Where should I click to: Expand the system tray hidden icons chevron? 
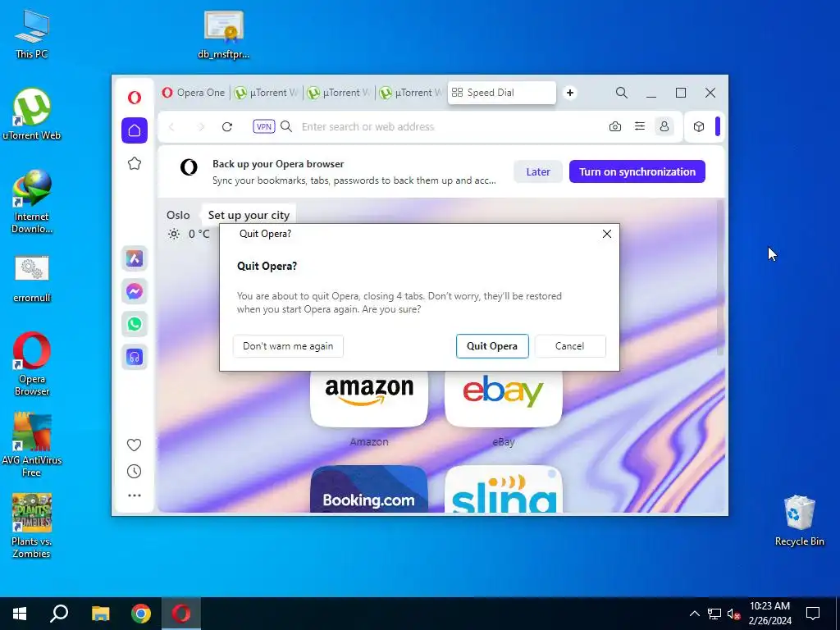click(x=694, y=614)
